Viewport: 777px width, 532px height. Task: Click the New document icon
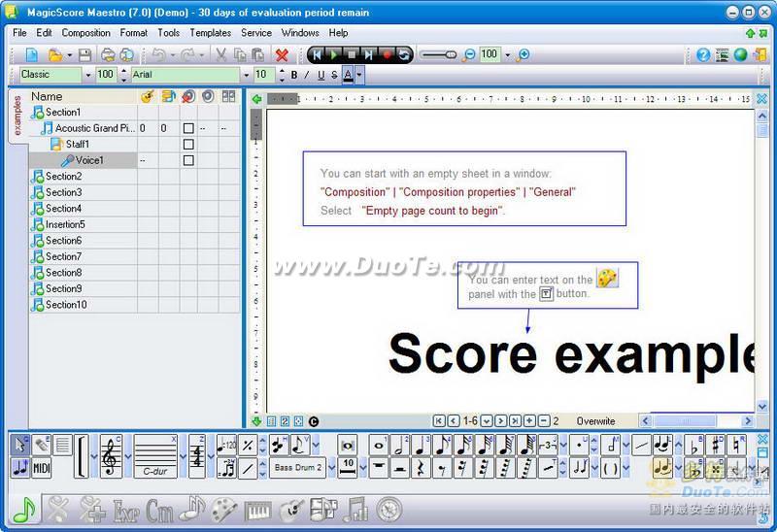pos(32,54)
